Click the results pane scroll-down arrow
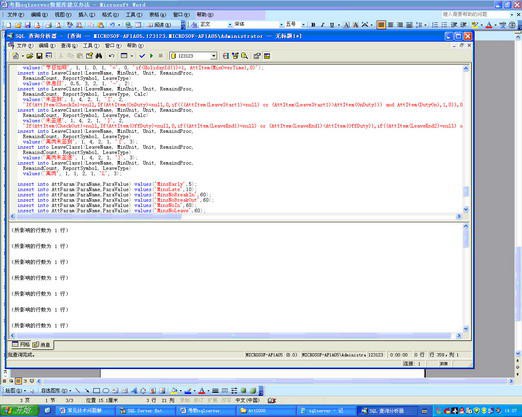The height and width of the screenshot is (417, 522). pos(466,329)
